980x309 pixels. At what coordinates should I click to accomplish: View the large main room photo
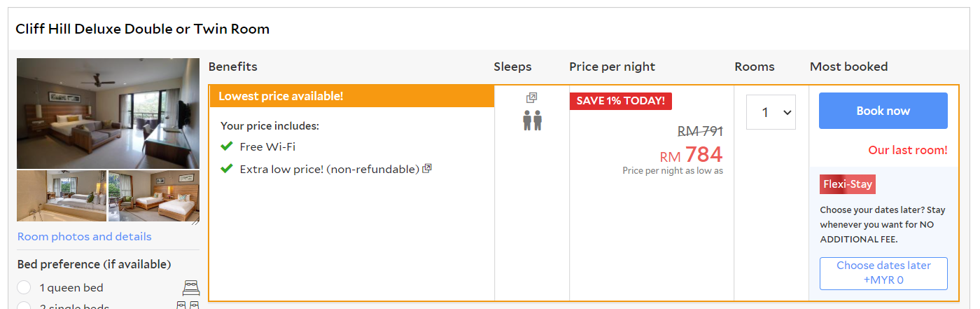pyautogui.click(x=108, y=114)
